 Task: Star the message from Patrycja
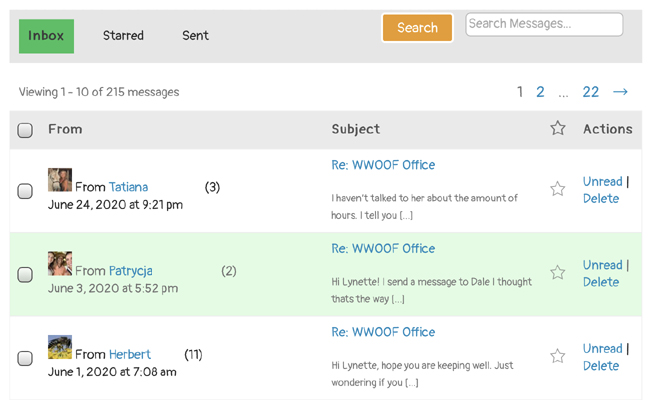pyautogui.click(x=558, y=272)
